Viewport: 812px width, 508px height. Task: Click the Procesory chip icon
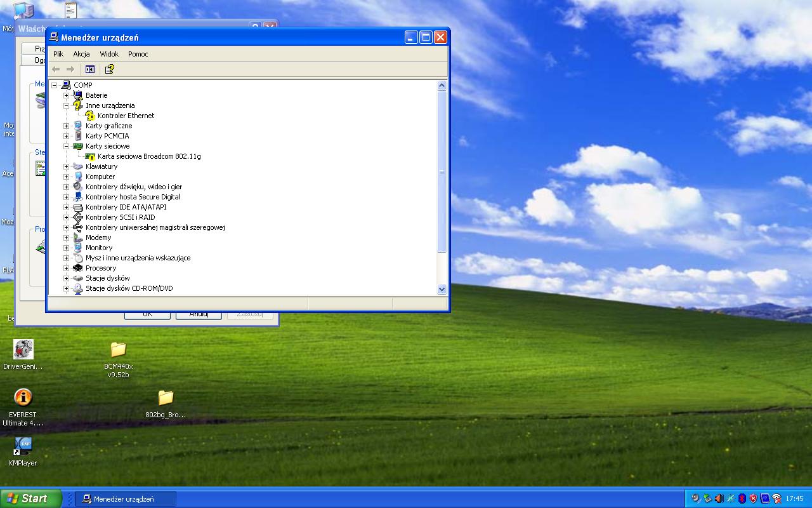[78, 268]
